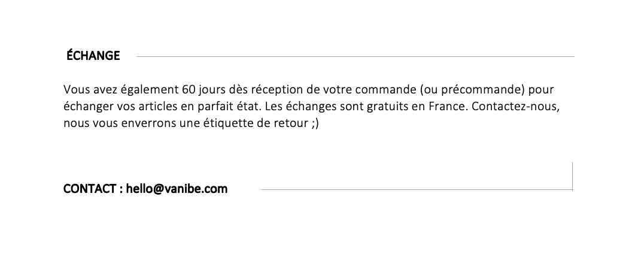Click the Contactez-nous text

click(515, 107)
